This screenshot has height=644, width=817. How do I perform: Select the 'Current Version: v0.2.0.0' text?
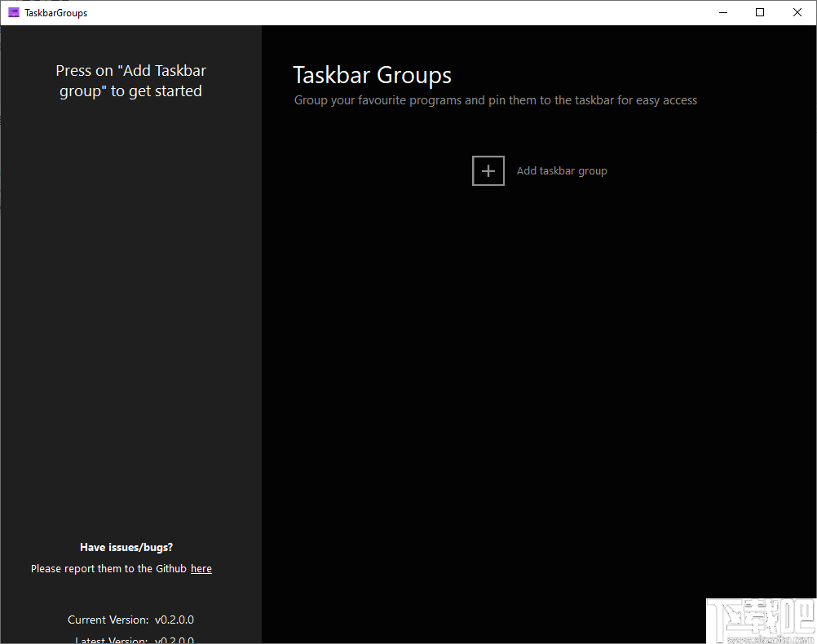[130, 620]
